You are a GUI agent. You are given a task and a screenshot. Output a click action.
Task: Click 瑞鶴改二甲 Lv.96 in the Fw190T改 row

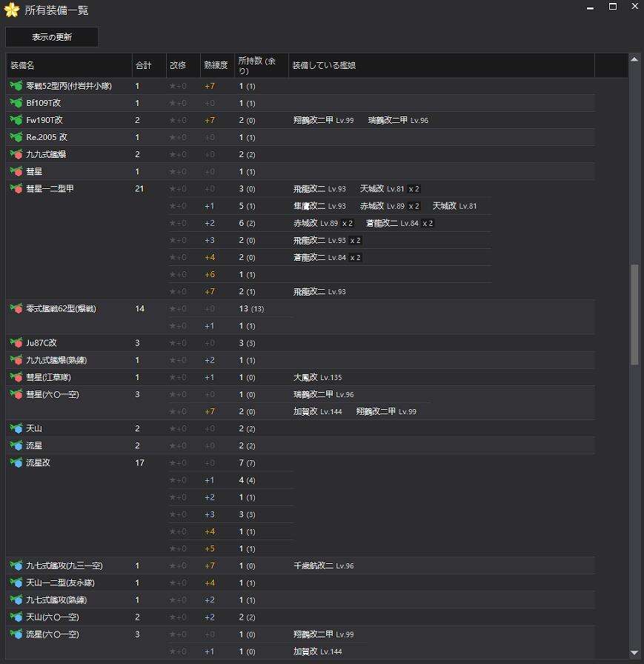399,120
